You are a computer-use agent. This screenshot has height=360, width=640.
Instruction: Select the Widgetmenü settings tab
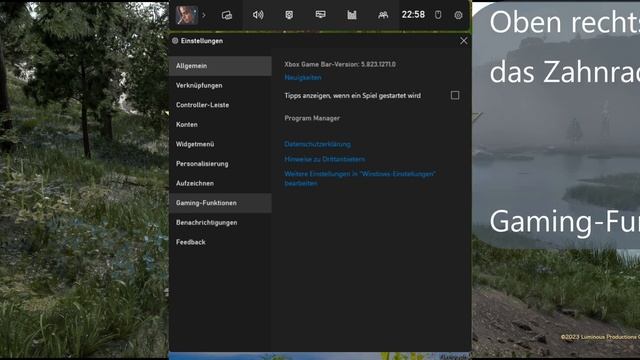(x=220, y=144)
